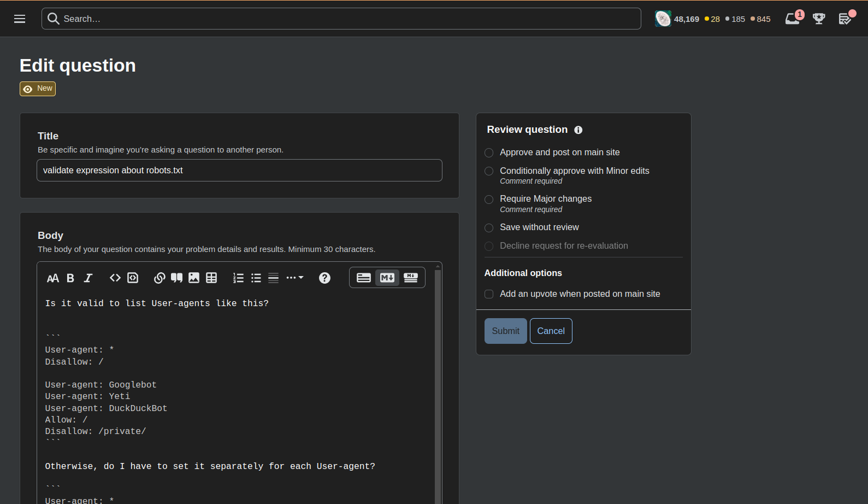Open the editor help

point(324,278)
